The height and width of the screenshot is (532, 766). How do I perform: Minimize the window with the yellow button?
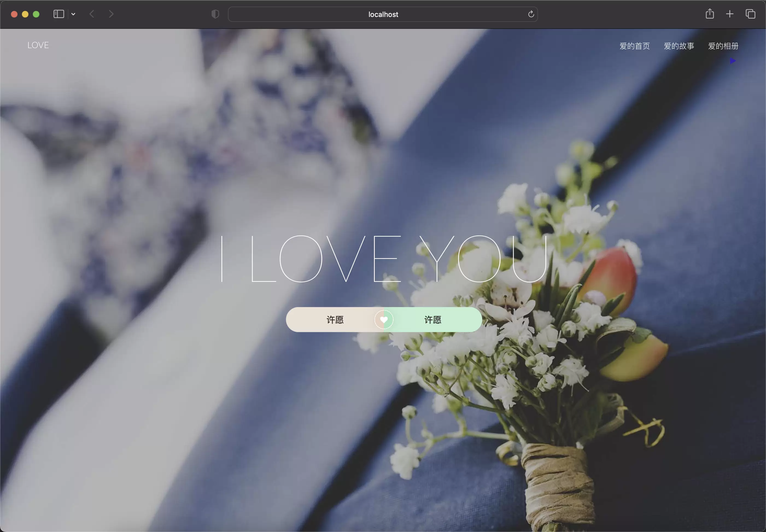[25, 14]
